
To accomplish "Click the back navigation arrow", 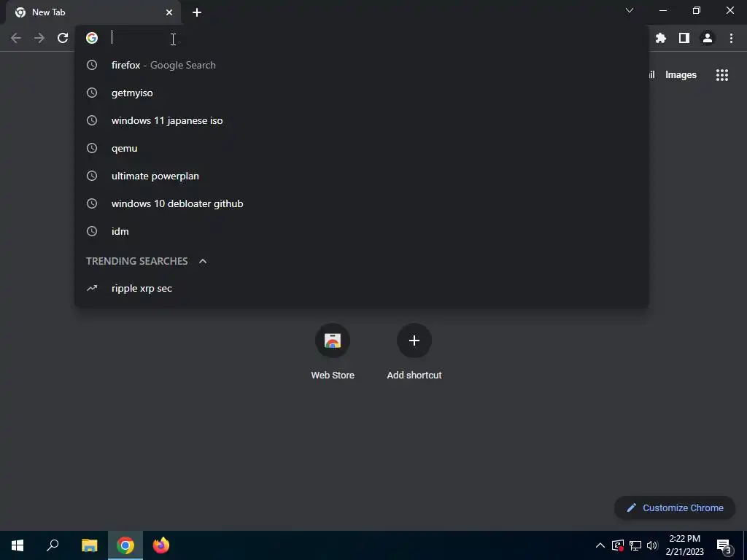I will pyautogui.click(x=16, y=38).
